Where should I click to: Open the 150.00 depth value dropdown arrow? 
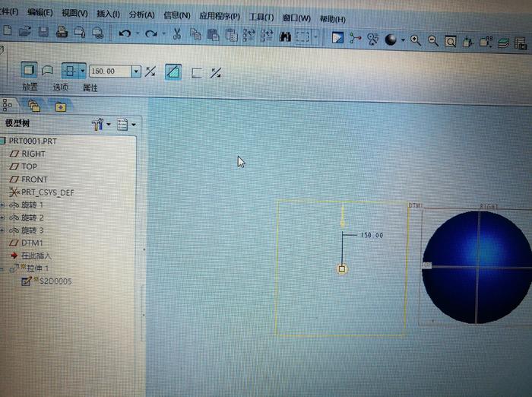pyautogui.click(x=136, y=71)
